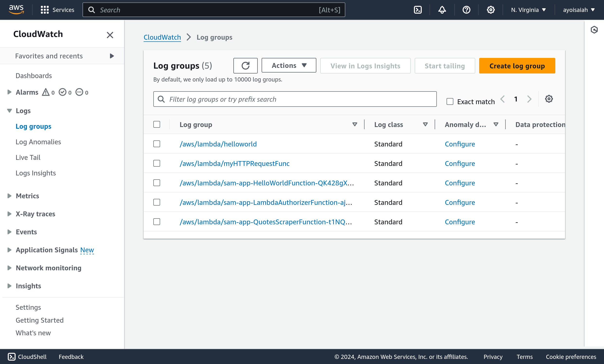The image size is (604, 364).
Task: Open the N. Virginia region dropdown
Action: pos(528,10)
